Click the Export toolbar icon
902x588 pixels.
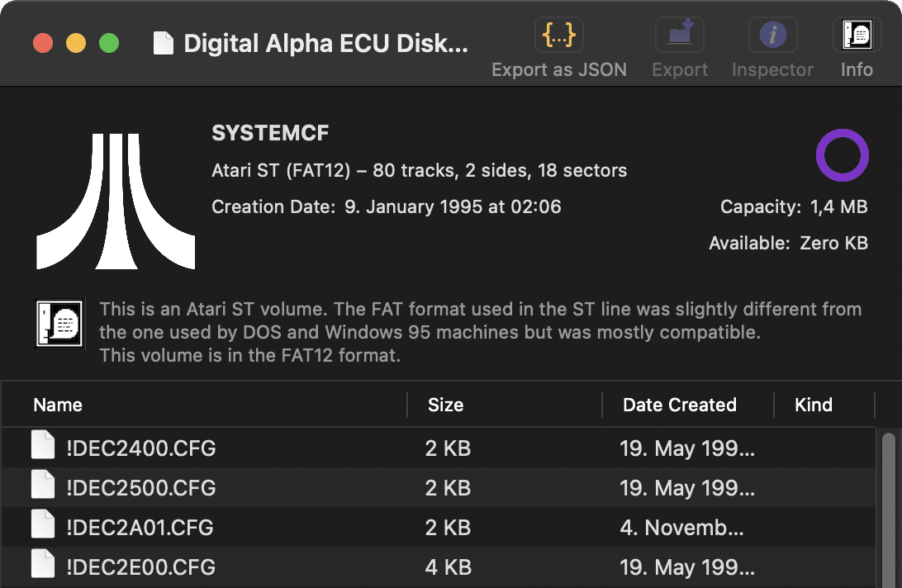click(x=679, y=36)
